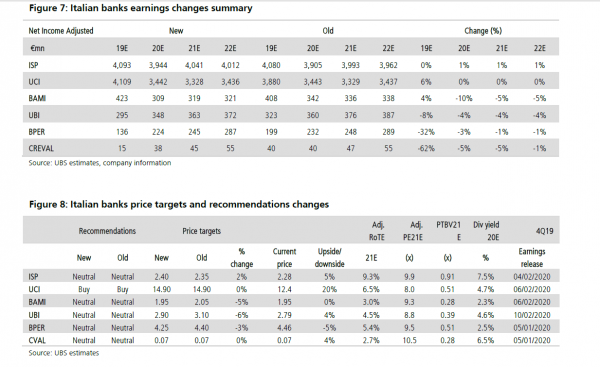600x367 pixels.
Task: Click the Net Income Adjusted header
Action: click(61, 31)
